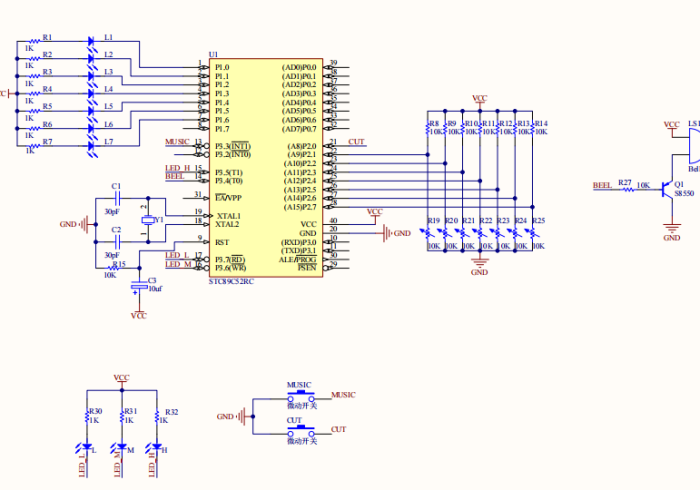Select the BEEL net label near R27

pyautogui.click(x=602, y=185)
